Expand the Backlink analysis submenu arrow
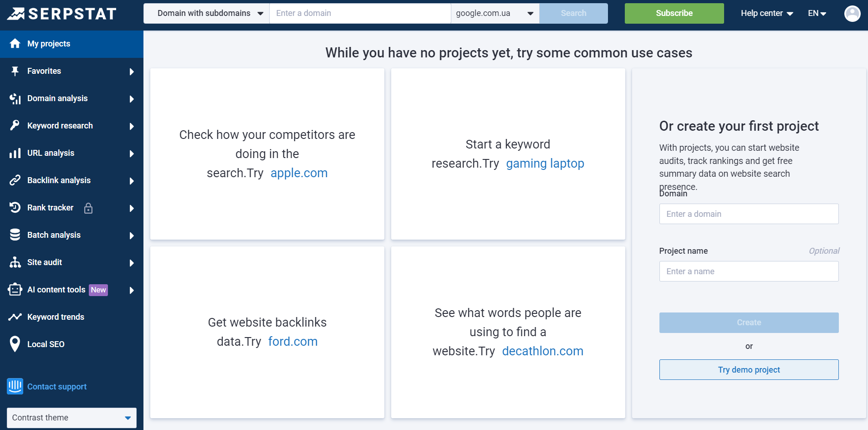The image size is (868, 430). coord(132,181)
